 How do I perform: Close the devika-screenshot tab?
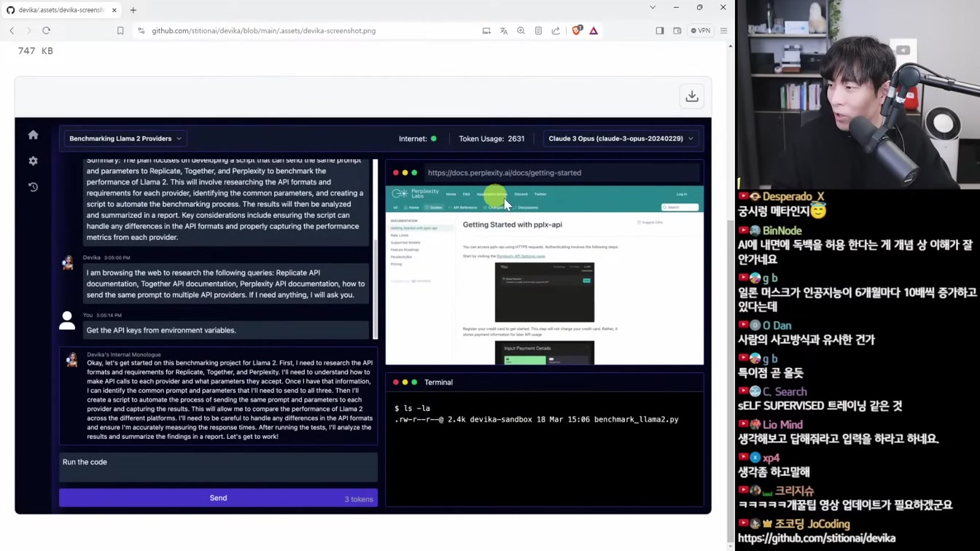114,10
